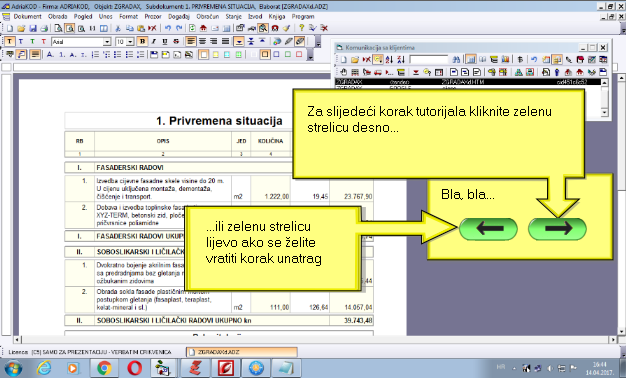Image resolution: width=626 pixels, height=378 pixels.
Task: Justify text alignment
Action: 226,42
